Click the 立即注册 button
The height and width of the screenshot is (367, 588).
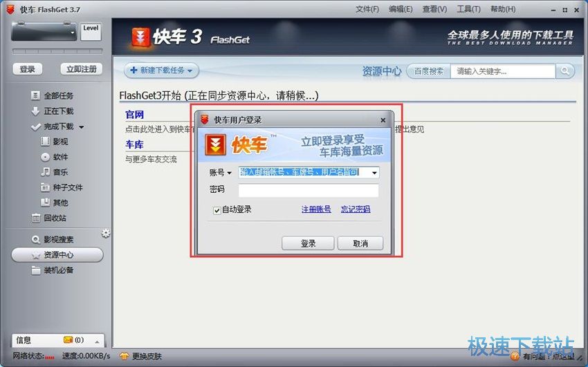click(82, 69)
